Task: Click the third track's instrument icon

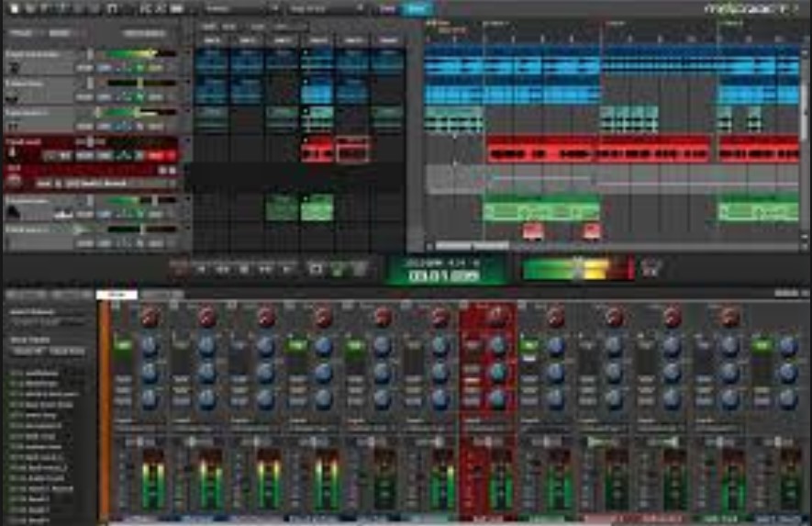Action: (13, 126)
